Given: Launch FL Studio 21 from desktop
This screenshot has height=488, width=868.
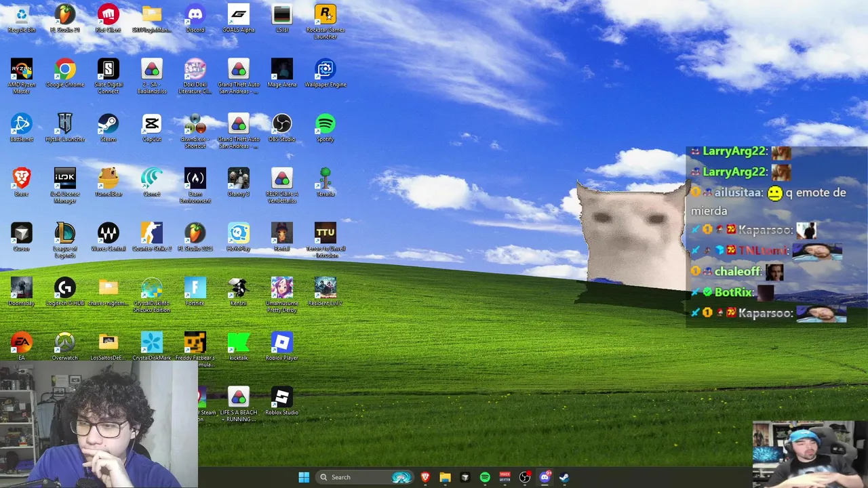Looking at the screenshot, I should [x=65, y=18].
